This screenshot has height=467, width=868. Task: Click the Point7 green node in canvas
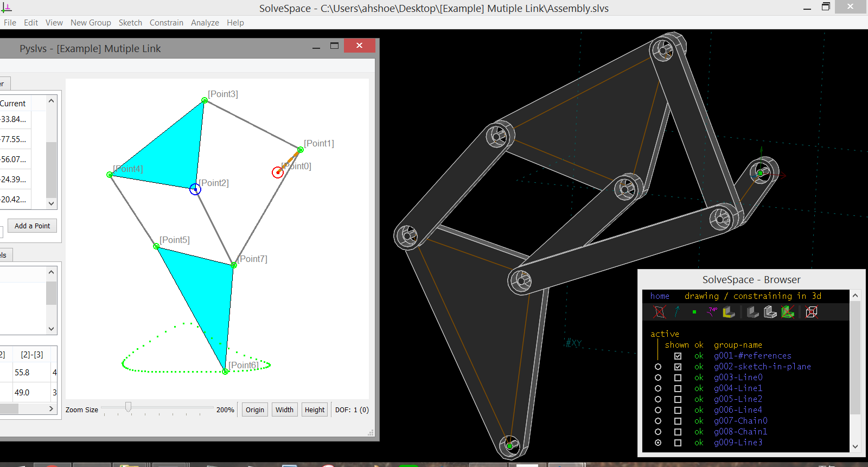[234, 265]
